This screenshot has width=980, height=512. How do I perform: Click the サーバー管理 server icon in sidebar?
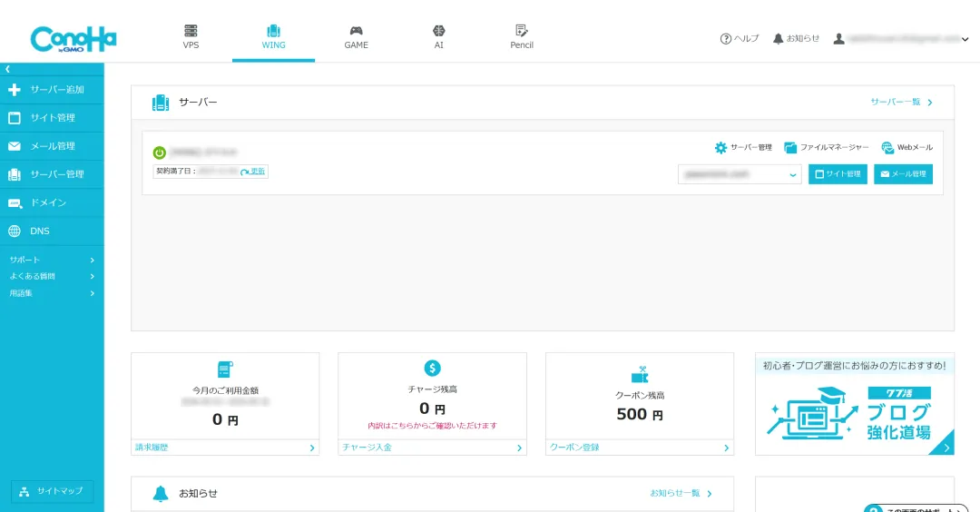pos(15,174)
